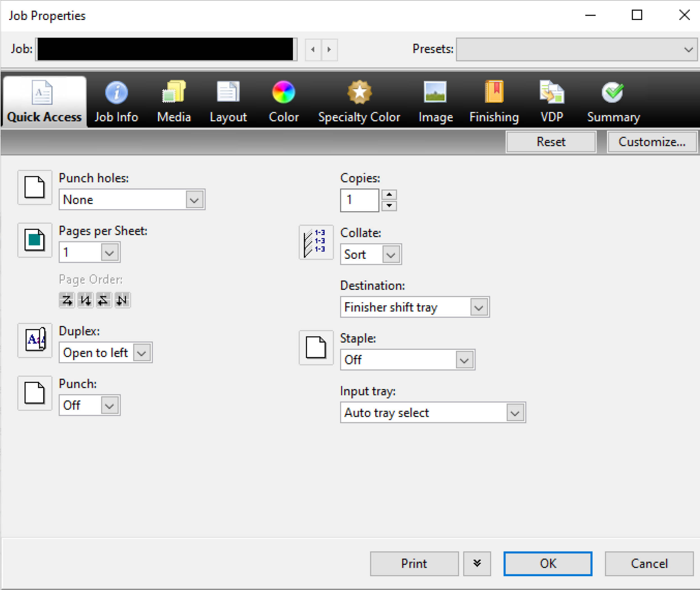Open the Quick Access tab

point(44,102)
